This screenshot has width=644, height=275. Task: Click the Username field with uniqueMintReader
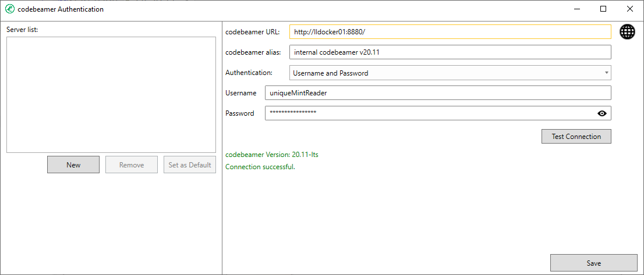tap(438, 92)
